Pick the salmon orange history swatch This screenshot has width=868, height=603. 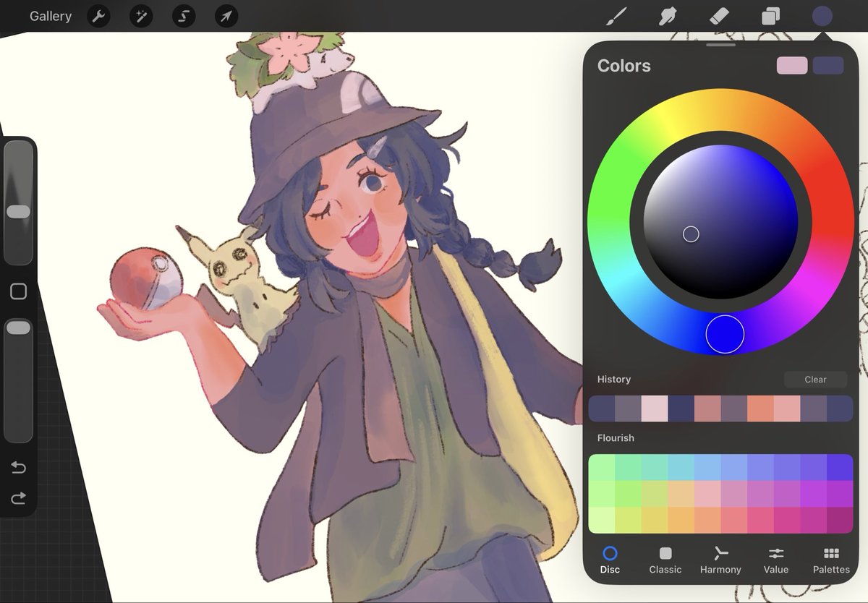point(760,409)
